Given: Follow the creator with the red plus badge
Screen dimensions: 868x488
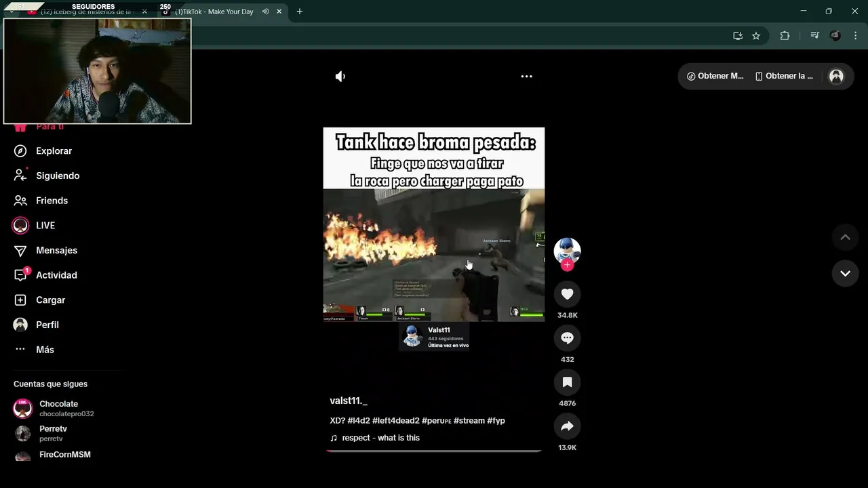Looking at the screenshot, I should tap(567, 265).
